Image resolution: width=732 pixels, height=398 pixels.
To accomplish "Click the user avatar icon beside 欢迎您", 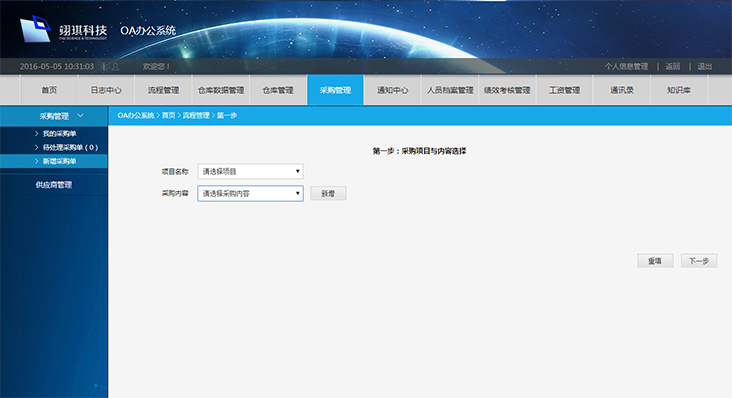I will coord(115,67).
